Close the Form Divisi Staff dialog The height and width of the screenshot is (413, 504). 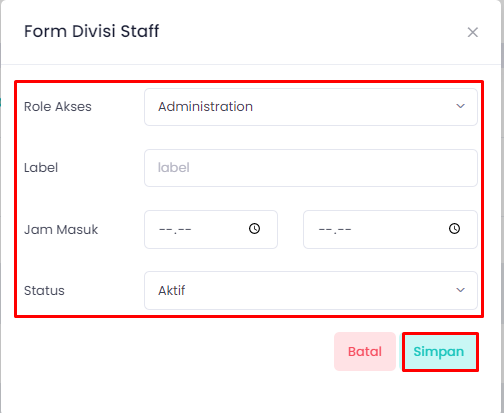(x=473, y=32)
